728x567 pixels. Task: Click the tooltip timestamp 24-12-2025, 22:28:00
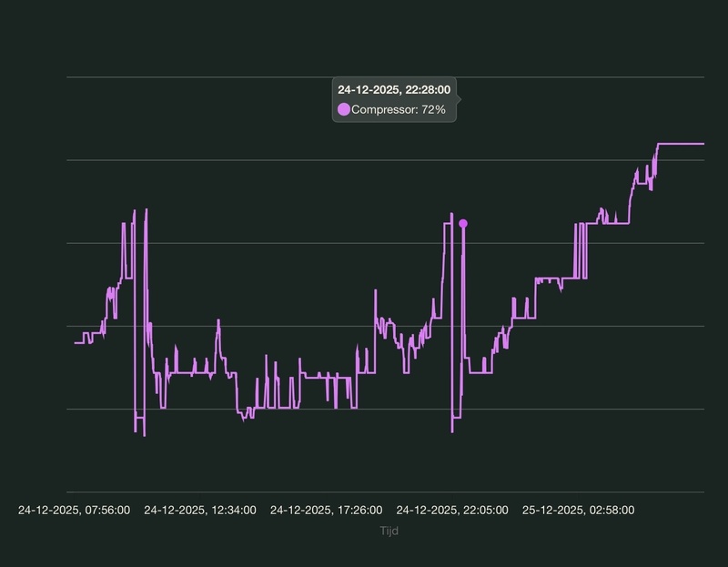click(395, 89)
